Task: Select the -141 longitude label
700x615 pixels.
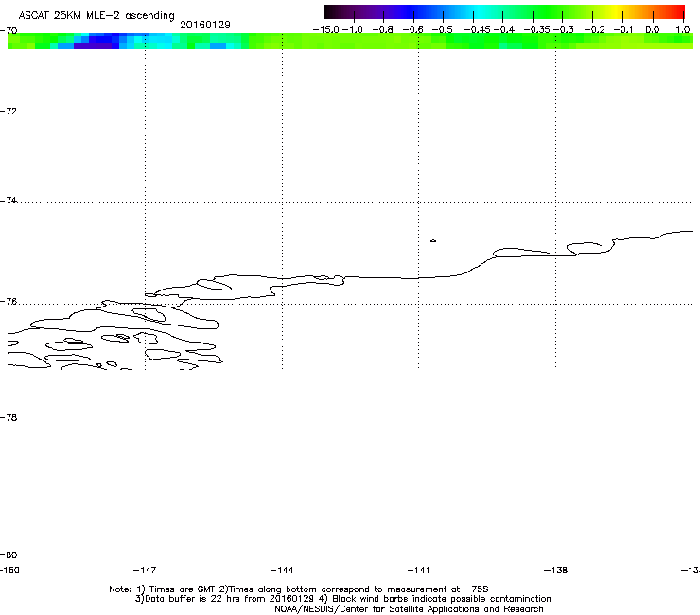Action: (419, 571)
